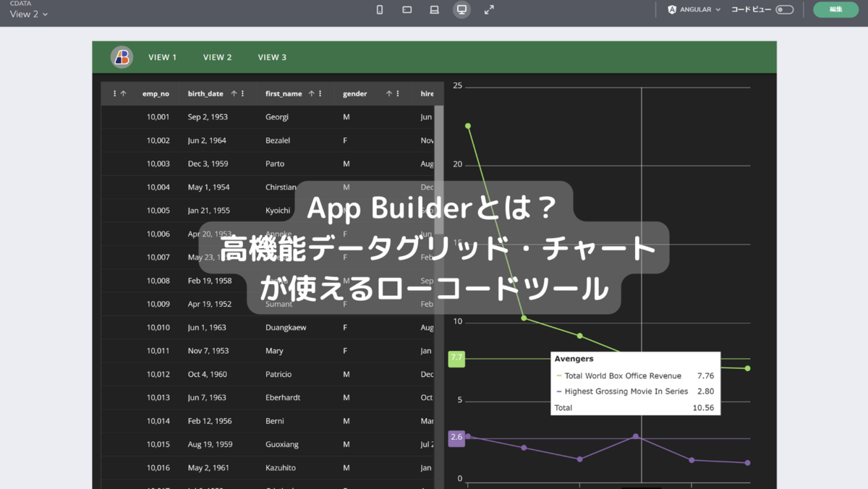The image size is (868, 489).
Task: Click Total World Box Office Revenue tooltip entry
Action: point(623,375)
